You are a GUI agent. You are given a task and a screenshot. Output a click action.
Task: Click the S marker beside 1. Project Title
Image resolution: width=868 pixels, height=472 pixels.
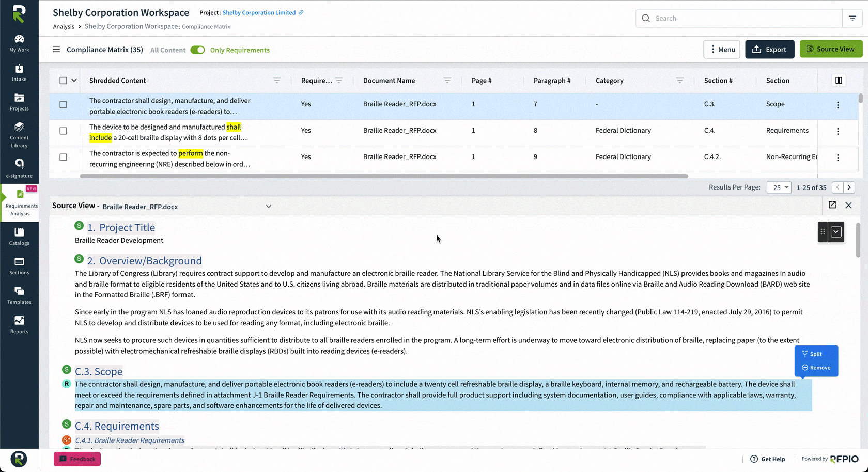coord(79,226)
